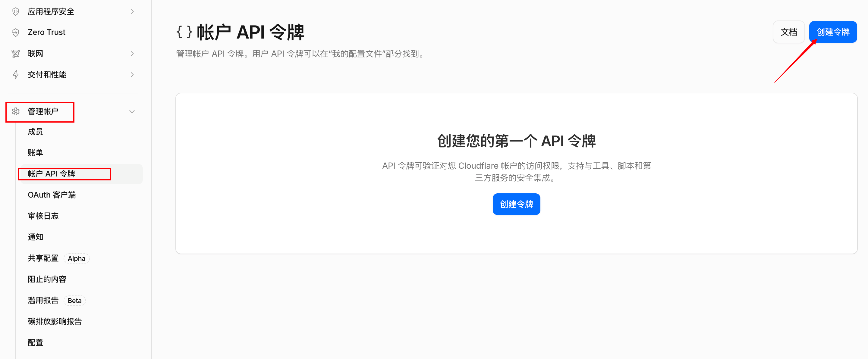
Task: Open the 应用程序安全 menu item
Action: coord(51,11)
